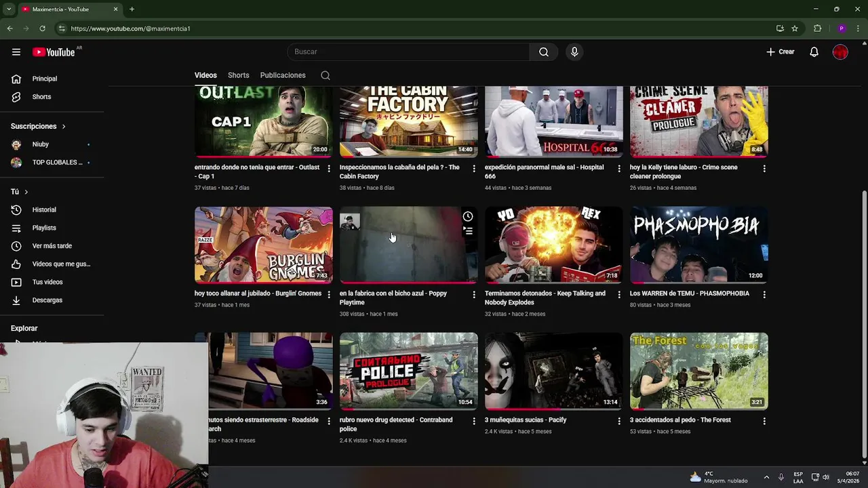Image resolution: width=868 pixels, height=488 pixels.
Task: Open options for The Forest video
Action: [764, 421]
